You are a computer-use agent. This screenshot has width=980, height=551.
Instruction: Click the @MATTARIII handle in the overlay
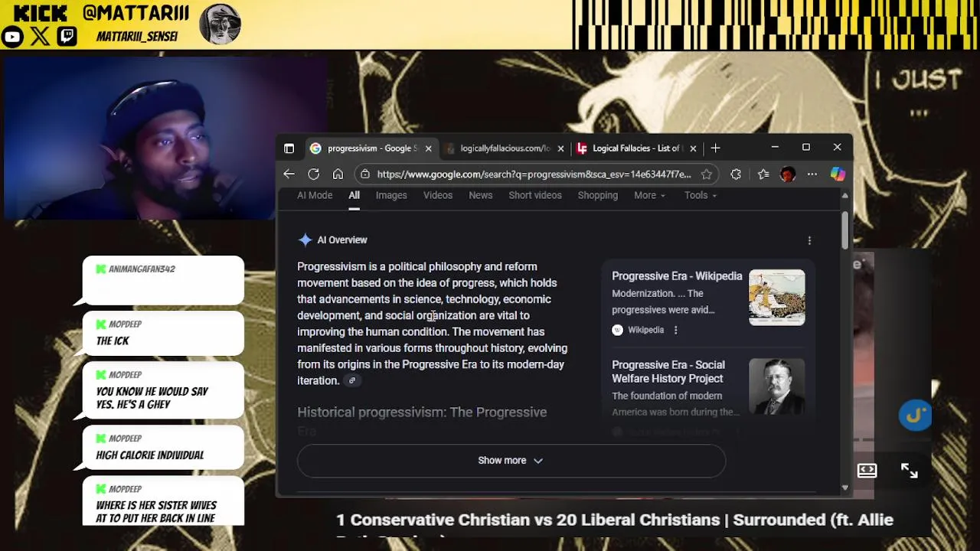click(136, 13)
